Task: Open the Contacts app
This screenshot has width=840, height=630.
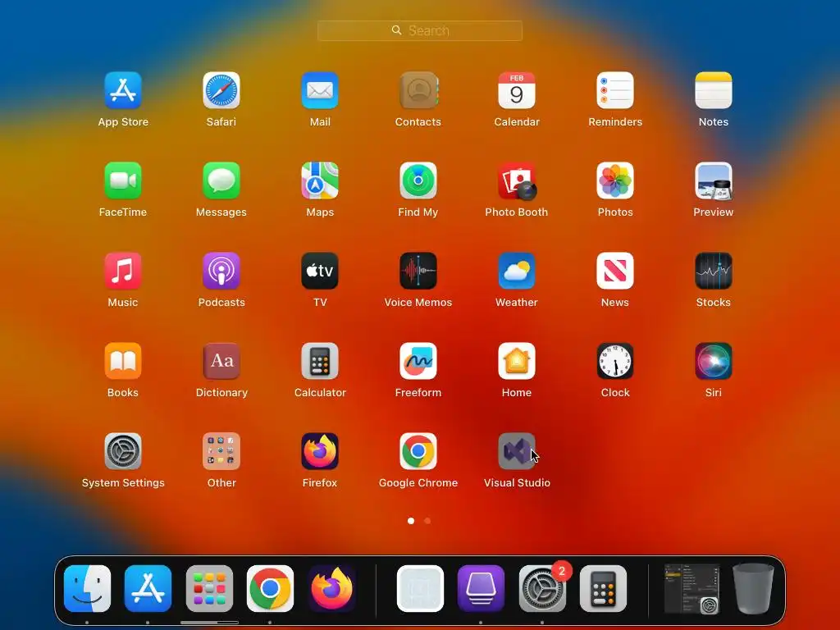Action: point(418,90)
